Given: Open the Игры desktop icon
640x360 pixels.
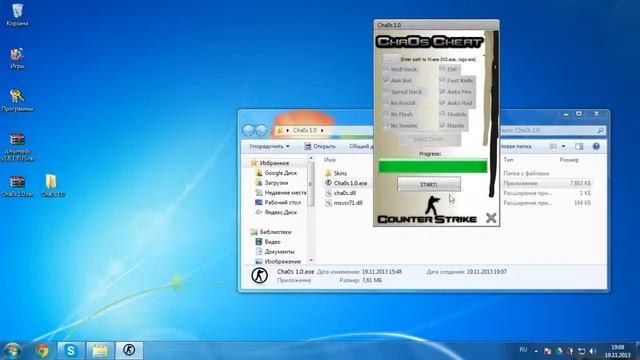Looking at the screenshot, I should pyautogui.click(x=17, y=58).
